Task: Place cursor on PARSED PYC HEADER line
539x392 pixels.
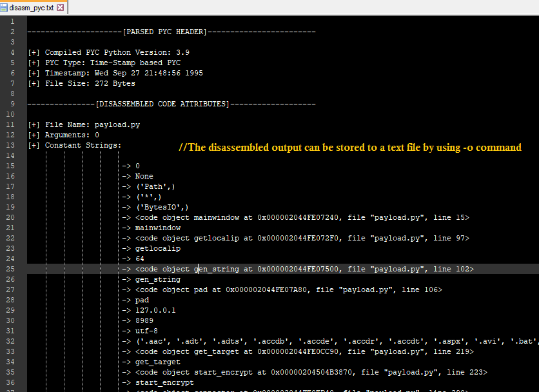Action: click(171, 32)
